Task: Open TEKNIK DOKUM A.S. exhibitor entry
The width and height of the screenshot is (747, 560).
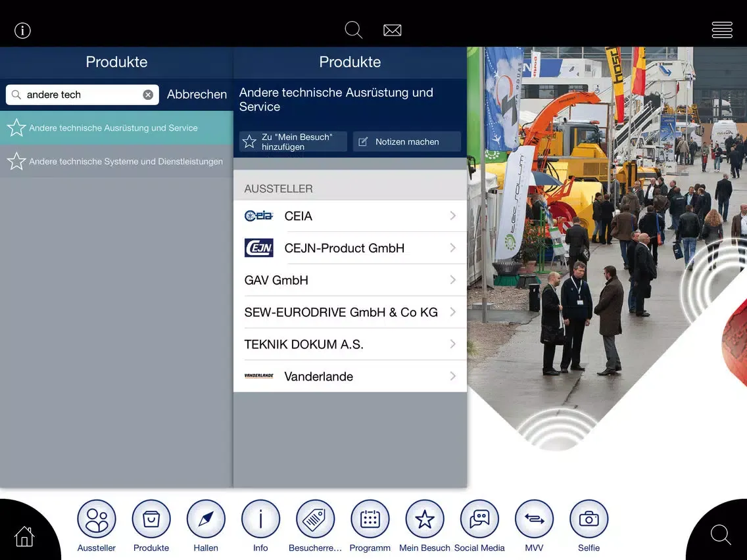Action: pos(350,344)
